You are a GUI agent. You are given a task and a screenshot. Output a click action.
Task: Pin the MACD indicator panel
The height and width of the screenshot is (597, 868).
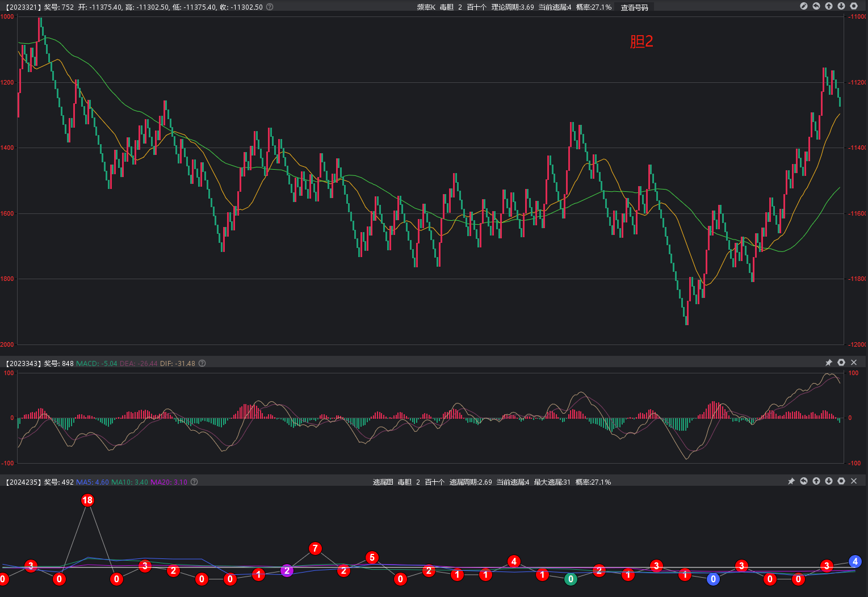point(829,363)
